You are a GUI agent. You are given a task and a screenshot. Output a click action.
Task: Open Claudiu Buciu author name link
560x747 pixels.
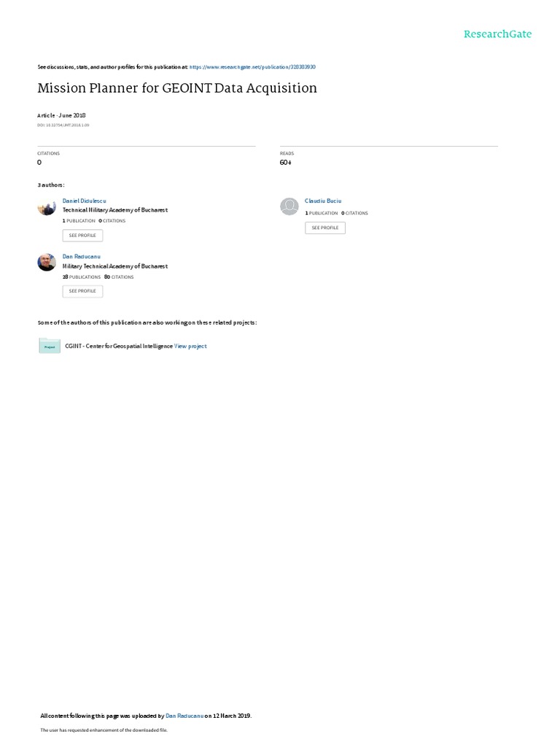323,201
